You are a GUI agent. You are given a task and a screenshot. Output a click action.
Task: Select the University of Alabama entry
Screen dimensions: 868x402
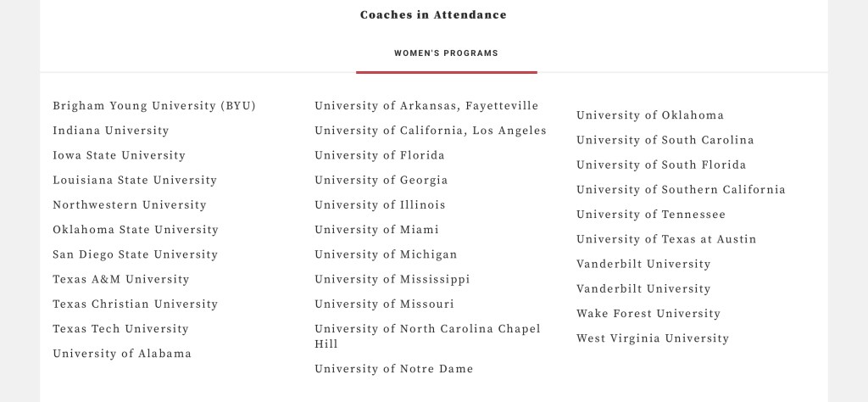click(122, 354)
